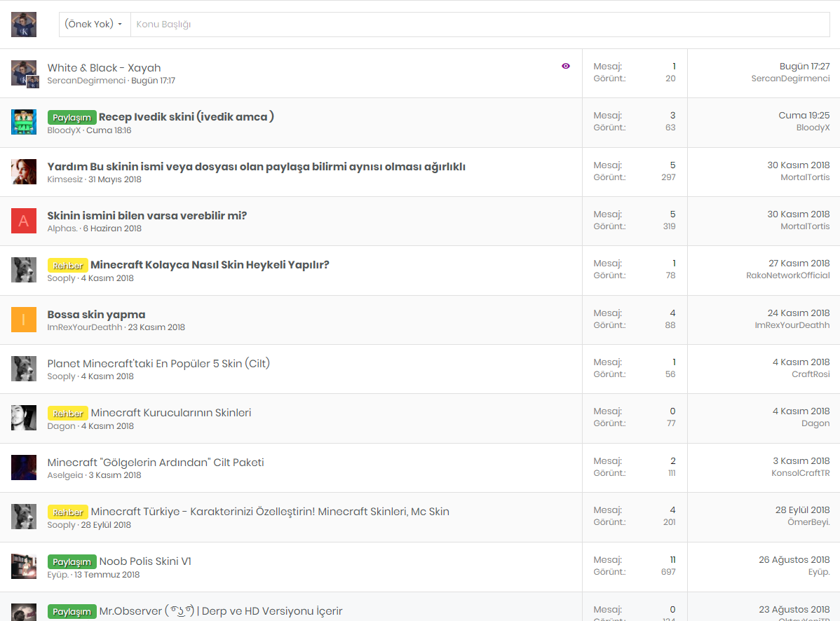Screen dimensions: 840x621
Task: Filter by Rehber tag on Skin Heykeli thread
Action: click(68, 266)
